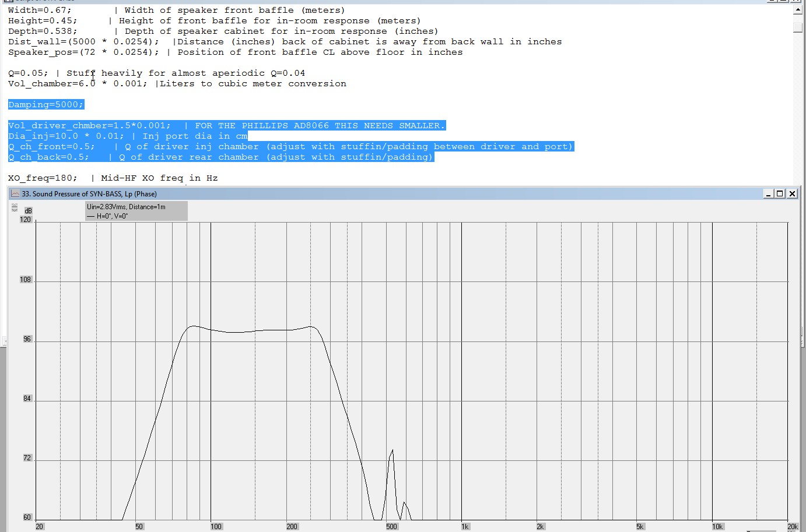Click the Uin=2.83Vrms legend box
The height and width of the screenshot is (532, 806).
pos(136,211)
